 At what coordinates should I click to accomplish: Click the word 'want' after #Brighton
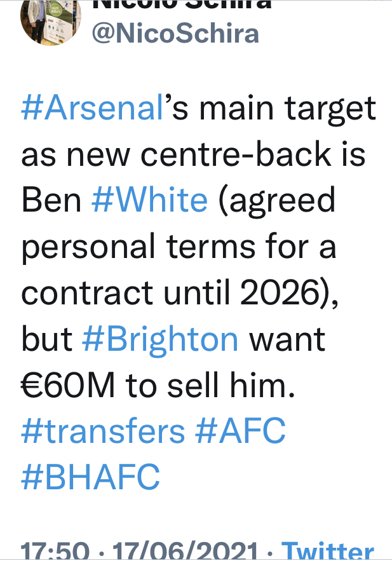point(287,340)
